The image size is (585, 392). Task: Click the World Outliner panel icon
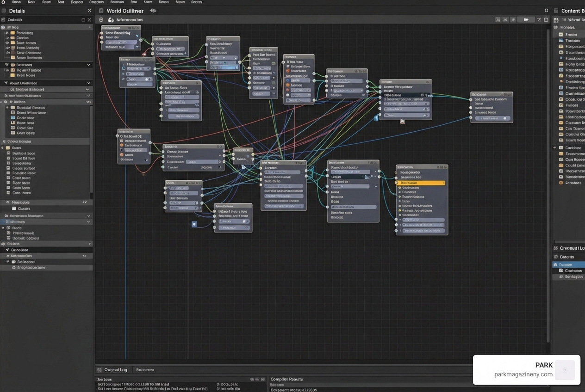tap(101, 11)
